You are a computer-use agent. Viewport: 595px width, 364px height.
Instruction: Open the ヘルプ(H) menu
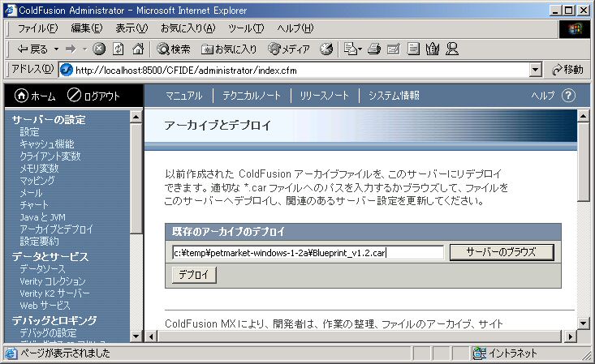pyautogui.click(x=295, y=28)
